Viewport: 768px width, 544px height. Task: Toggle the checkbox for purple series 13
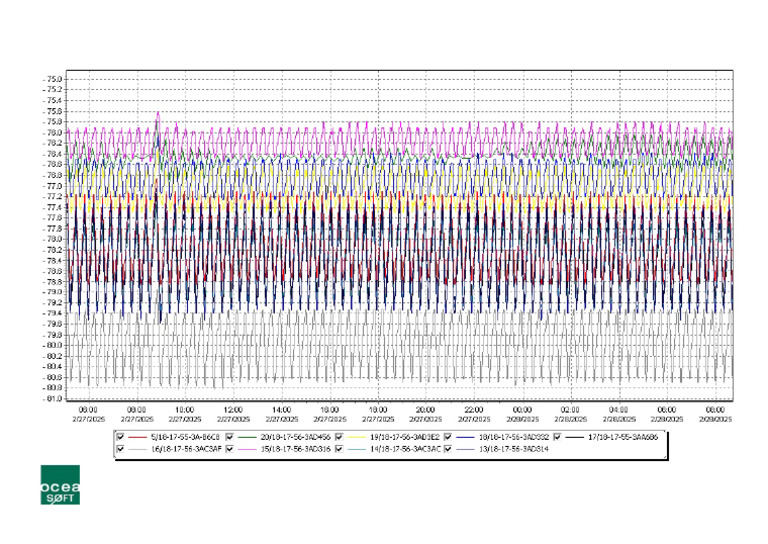[448, 449]
